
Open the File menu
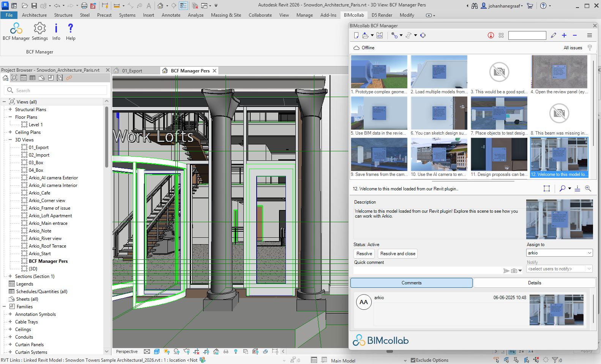pos(9,15)
